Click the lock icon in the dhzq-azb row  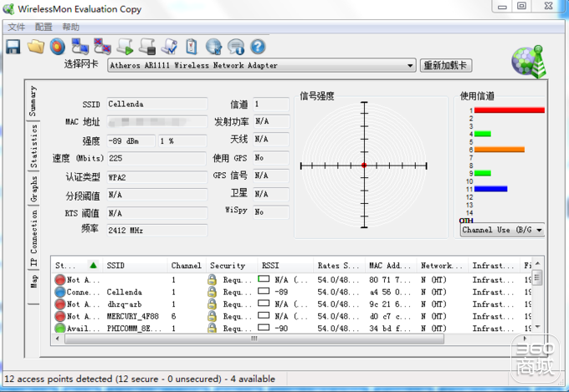[212, 304]
